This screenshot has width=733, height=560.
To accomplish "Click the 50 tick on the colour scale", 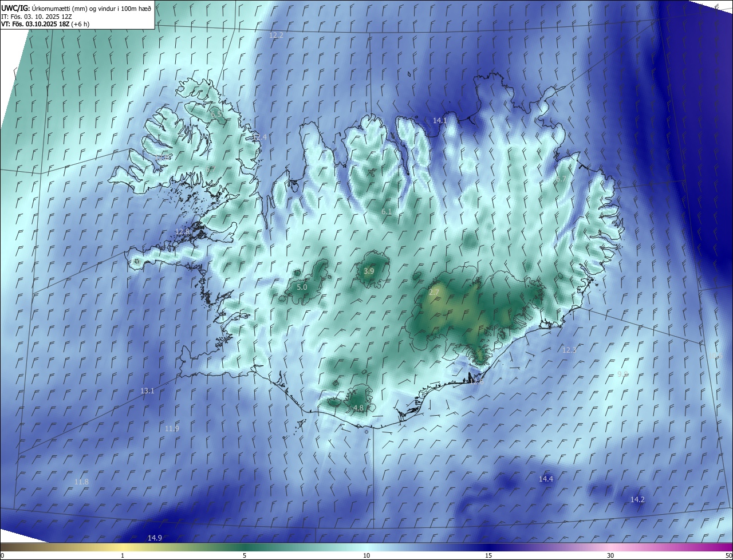I will (728, 555).
